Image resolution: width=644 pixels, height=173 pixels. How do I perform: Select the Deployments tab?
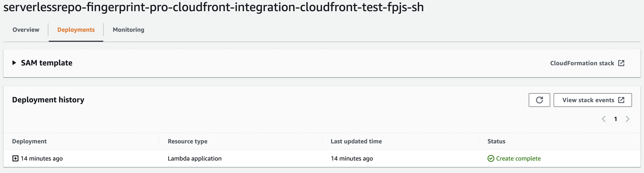pyautogui.click(x=76, y=30)
